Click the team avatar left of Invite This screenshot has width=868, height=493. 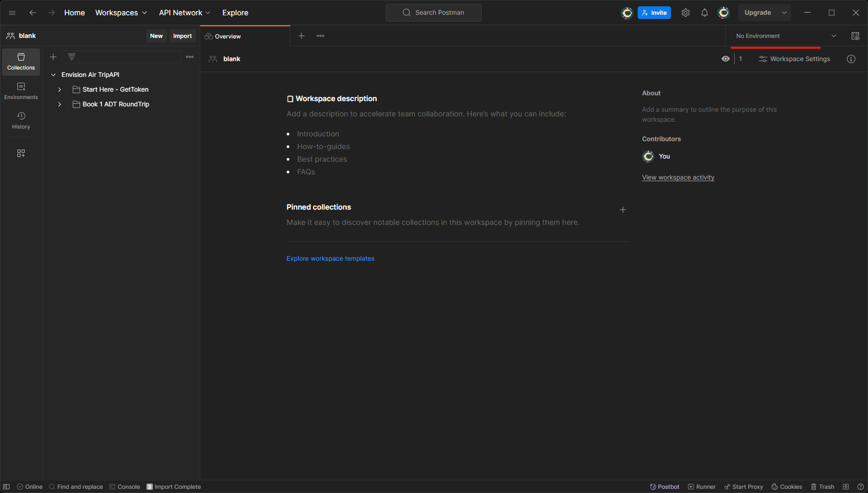point(627,13)
